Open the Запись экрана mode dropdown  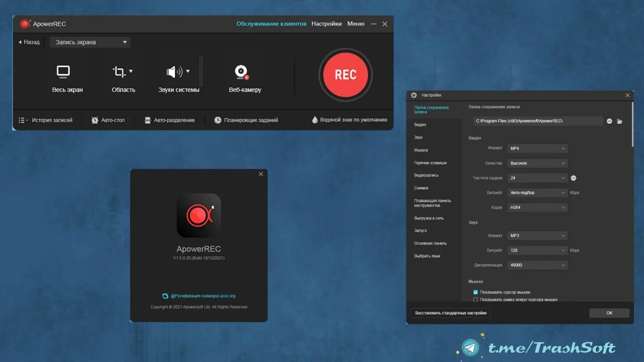90,42
